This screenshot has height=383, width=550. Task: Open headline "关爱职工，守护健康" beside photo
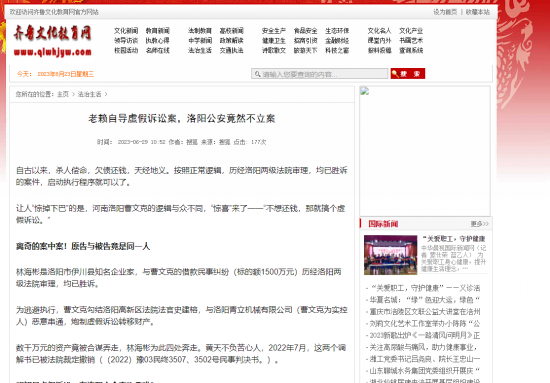point(454,239)
